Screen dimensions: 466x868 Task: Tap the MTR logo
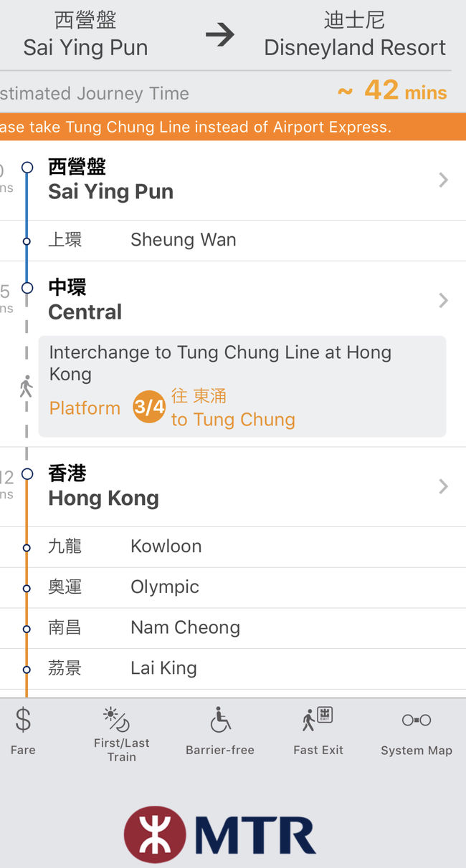219,834
